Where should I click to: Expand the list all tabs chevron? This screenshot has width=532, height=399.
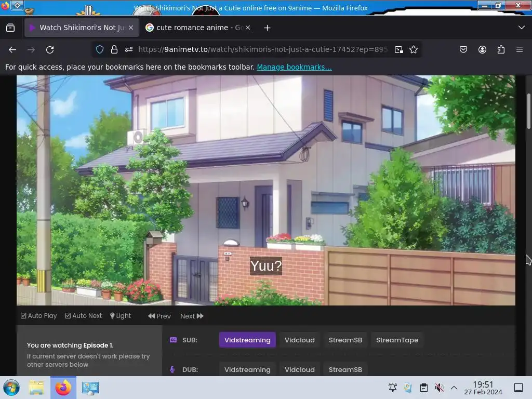pos(522,28)
